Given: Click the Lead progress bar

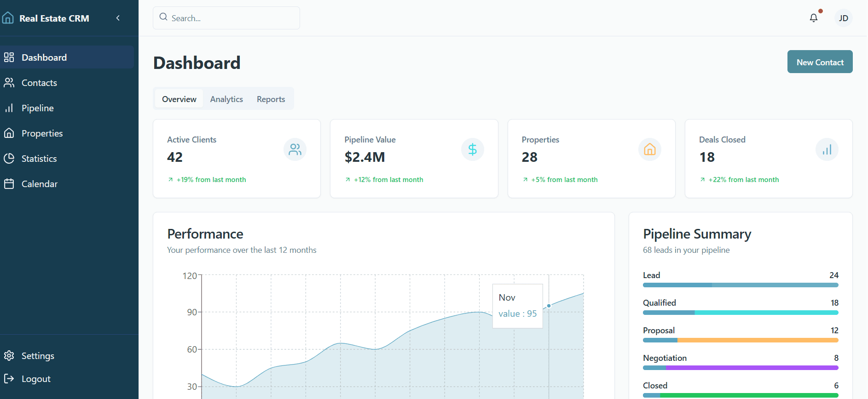Looking at the screenshot, I should coord(741,285).
